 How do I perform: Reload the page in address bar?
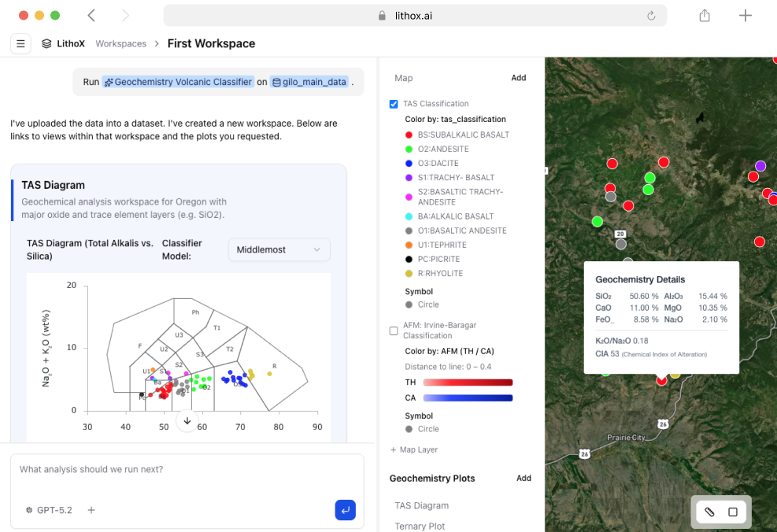[651, 16]
